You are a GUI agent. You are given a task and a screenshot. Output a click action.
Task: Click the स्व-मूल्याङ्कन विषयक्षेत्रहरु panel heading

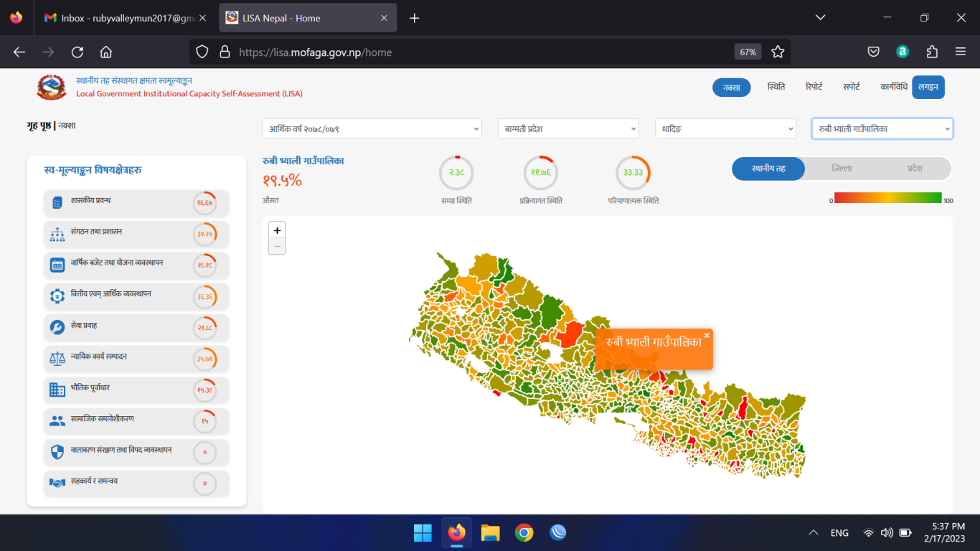coord(93,170)
